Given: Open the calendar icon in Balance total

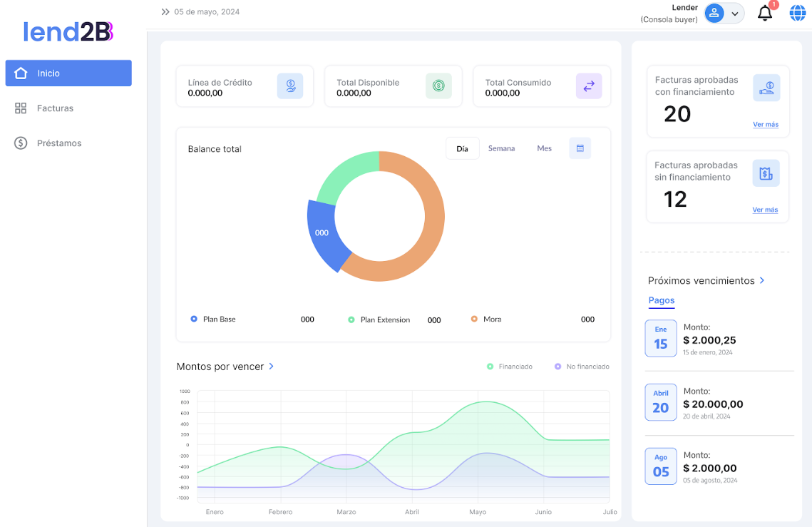Looking at the screenshot, I should point(580,148).
